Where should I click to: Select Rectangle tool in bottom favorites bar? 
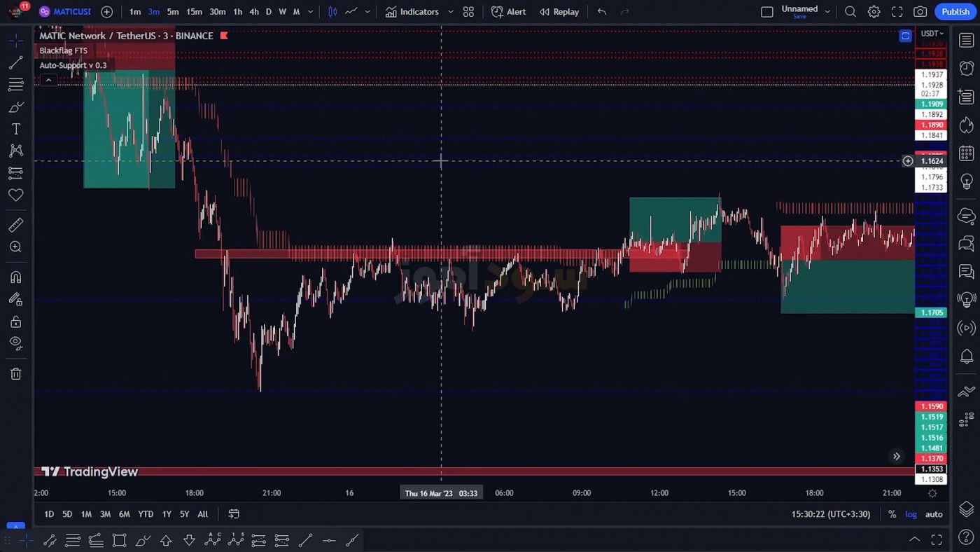pyautogui.click(x=120, y=540)
